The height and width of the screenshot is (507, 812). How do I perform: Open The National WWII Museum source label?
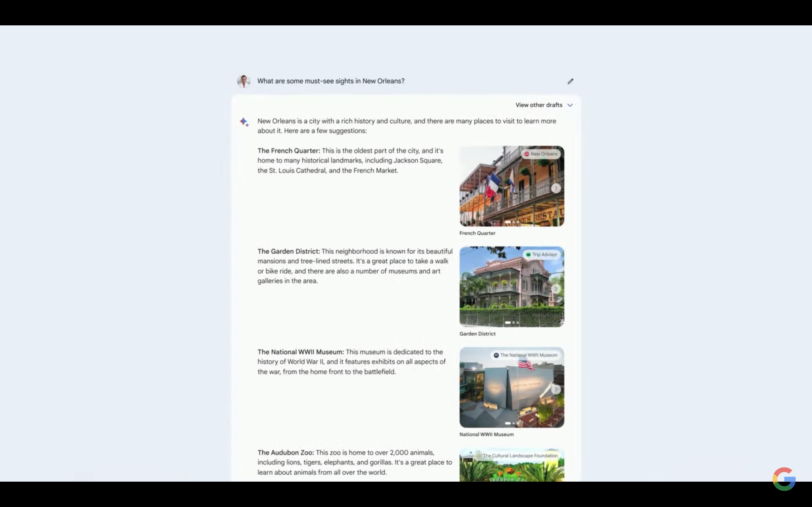point(526,355)
